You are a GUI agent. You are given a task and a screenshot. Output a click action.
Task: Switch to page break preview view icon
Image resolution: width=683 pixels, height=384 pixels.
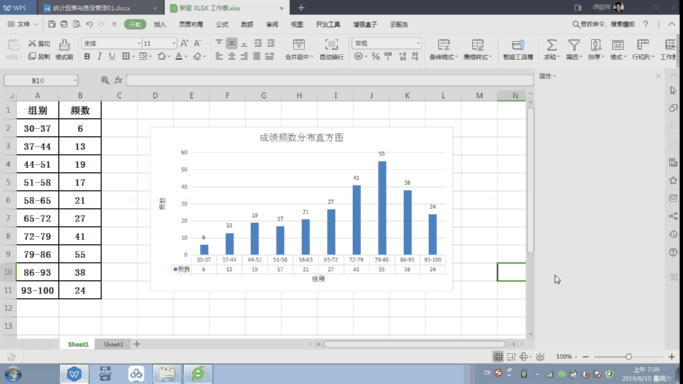(511, 357)
